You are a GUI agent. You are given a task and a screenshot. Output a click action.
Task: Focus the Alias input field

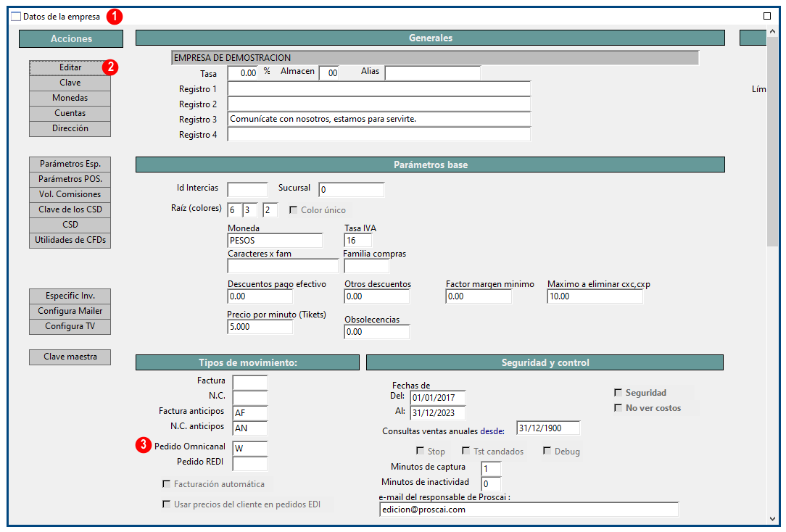pyautogui.click(x=433, y=73)
